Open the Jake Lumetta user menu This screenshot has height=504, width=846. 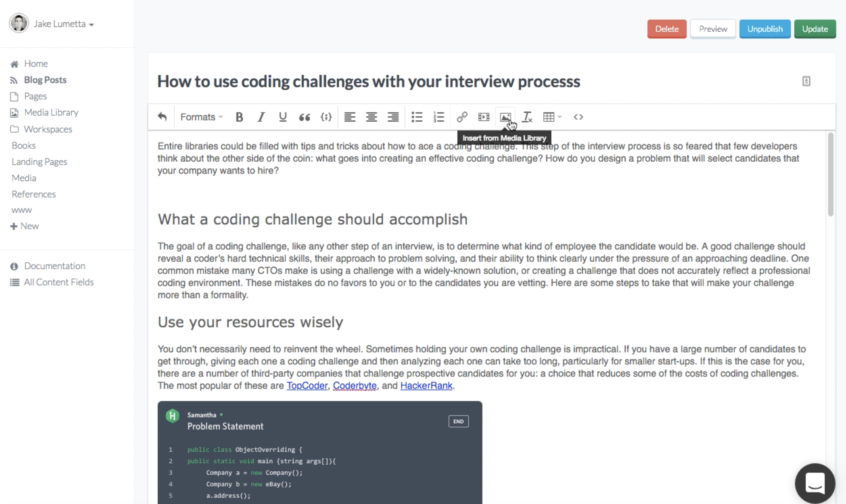tap(63, 24)
